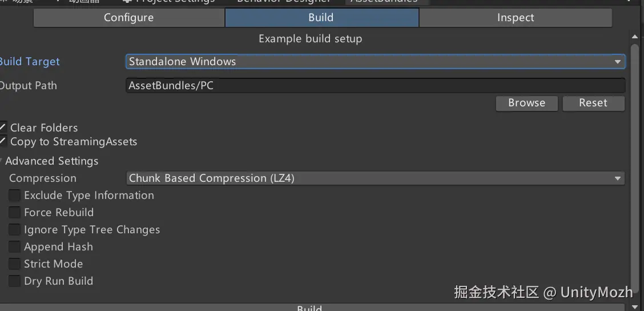Enable Strict Mode checkbox
Screen dimensions: 644x311
click(x=14, y=264)
